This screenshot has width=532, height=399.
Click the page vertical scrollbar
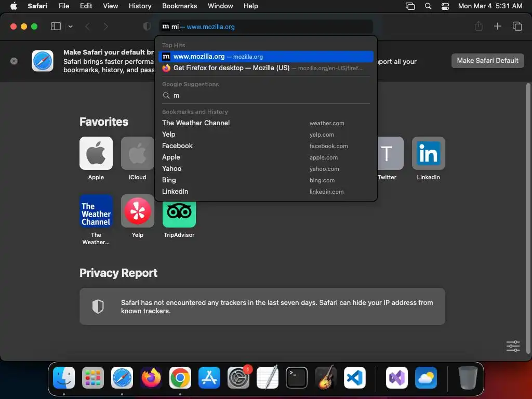coord(528,219)
